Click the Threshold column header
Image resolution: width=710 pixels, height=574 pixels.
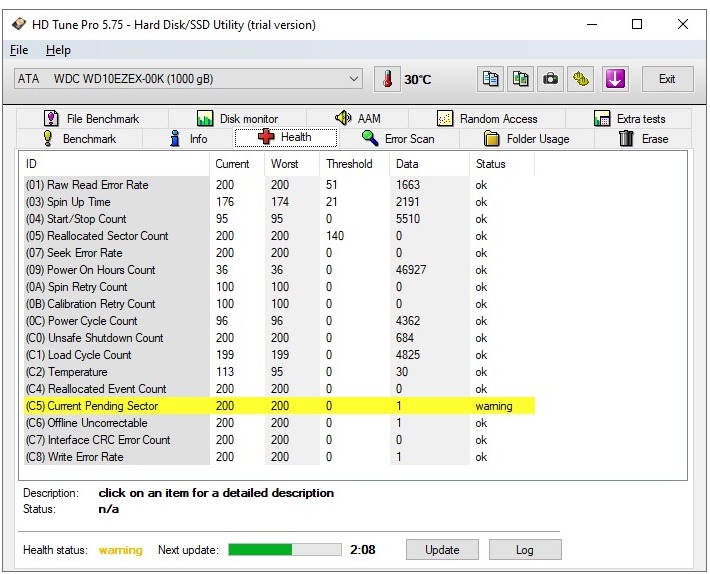pos(355,164)
